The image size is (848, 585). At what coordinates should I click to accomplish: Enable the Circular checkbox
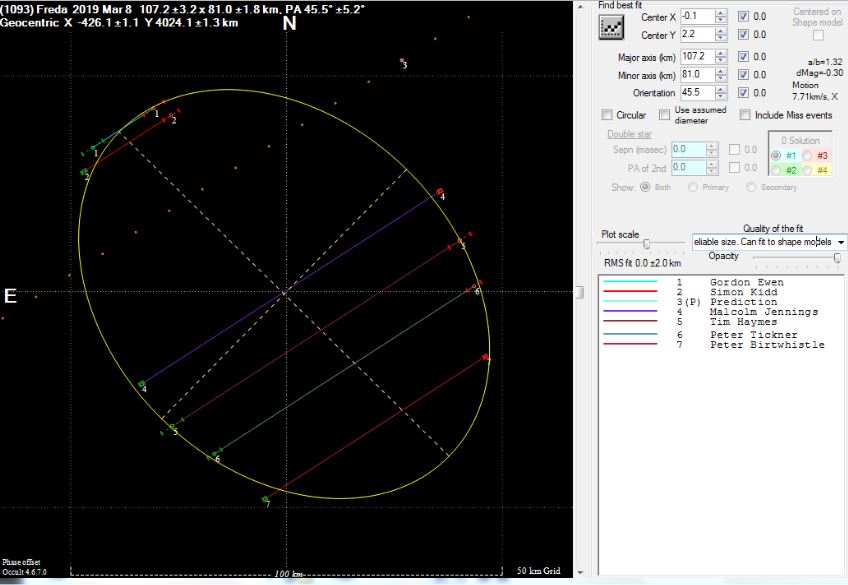(x=607, y=115)
